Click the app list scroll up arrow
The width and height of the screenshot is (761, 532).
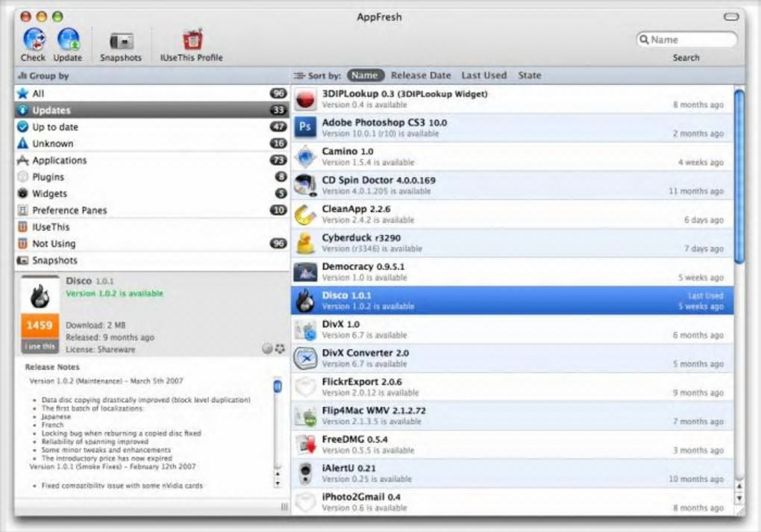tap(739, 486)
